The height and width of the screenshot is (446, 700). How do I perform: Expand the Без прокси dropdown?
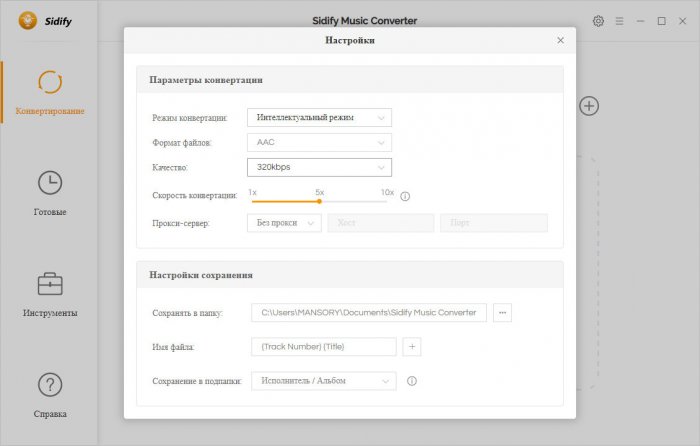[x=284, y=223]
